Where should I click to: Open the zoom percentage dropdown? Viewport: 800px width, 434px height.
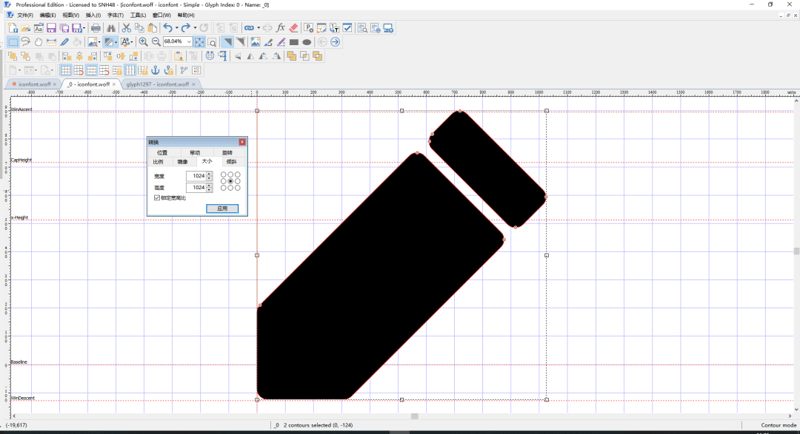189,42
